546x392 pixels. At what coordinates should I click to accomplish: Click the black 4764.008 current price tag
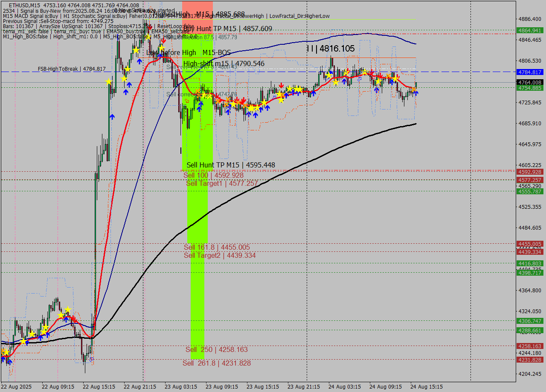(x=529, y=82)
